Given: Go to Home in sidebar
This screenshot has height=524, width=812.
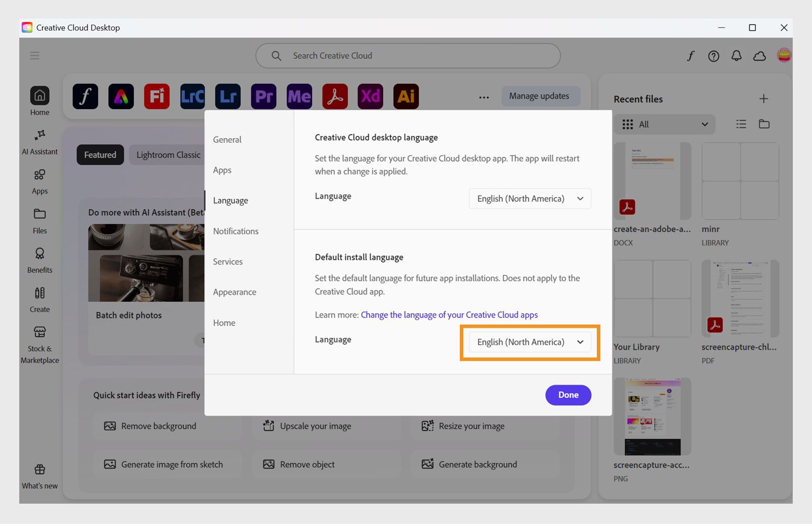Looking at the screenshot, I should coord(40,101).
